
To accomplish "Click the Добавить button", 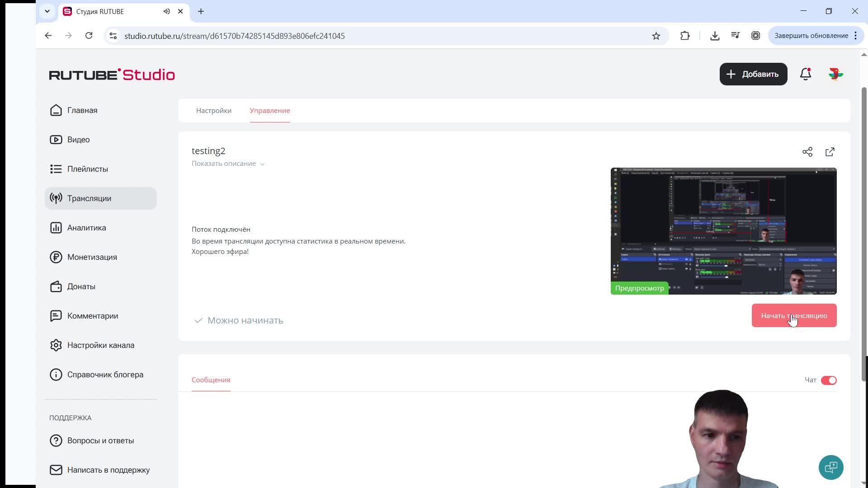I will 754,74.
